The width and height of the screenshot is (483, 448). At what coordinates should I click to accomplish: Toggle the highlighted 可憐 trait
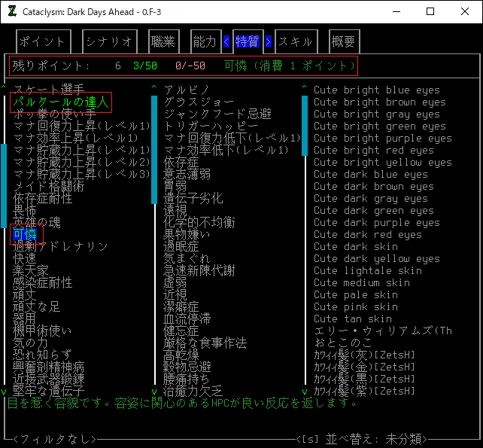25,235
